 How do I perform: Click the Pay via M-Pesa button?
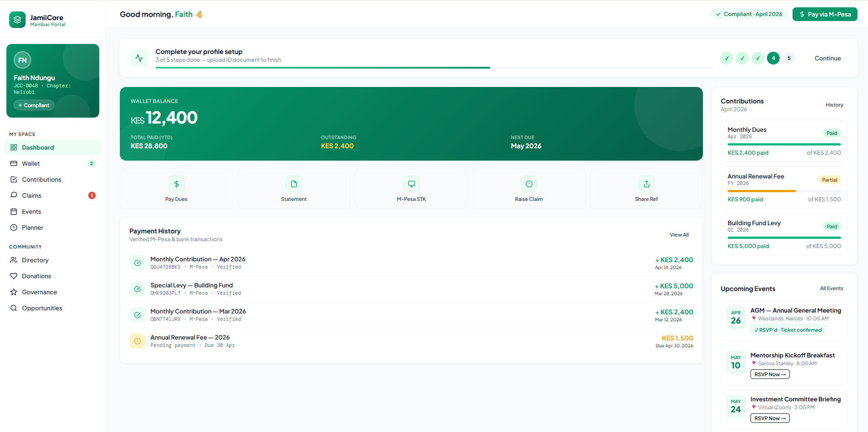[x=825, y=14]
